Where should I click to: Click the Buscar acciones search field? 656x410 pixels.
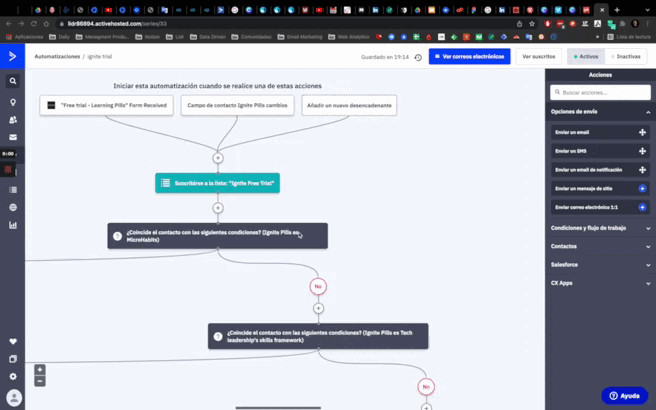point(602,92)
